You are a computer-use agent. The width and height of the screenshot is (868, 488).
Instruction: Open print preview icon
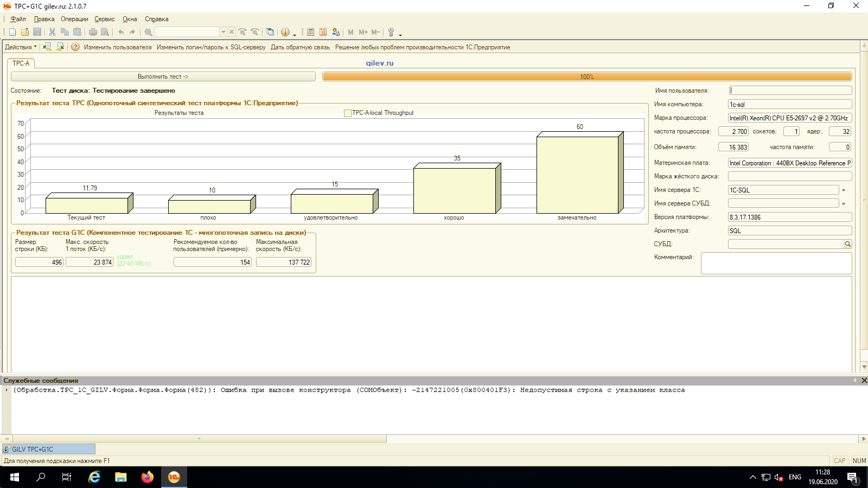(105, 32)
